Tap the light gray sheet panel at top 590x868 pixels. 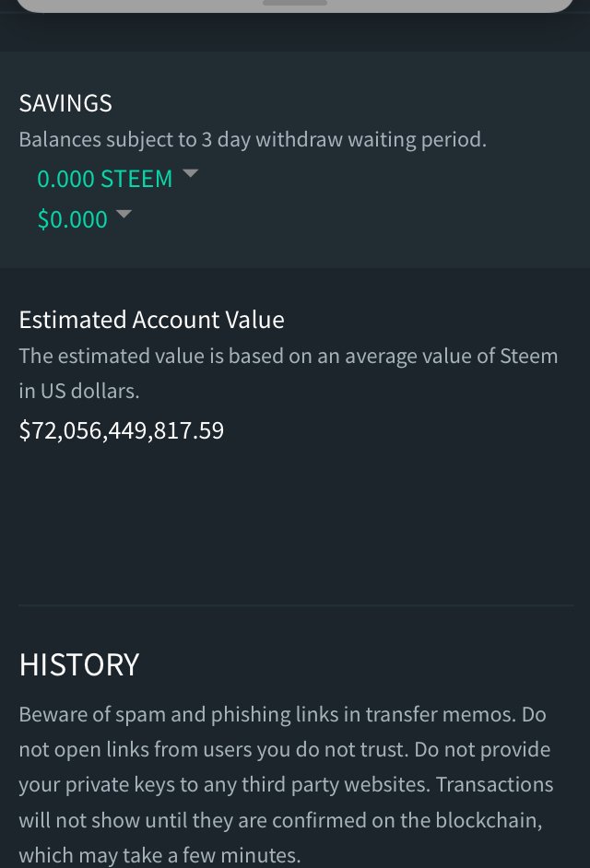295,6
